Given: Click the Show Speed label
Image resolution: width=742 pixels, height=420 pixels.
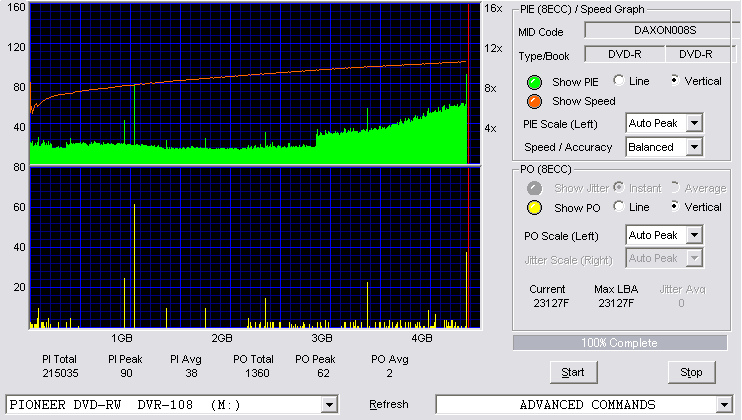Looking at the screenshot, I should point(583,101).
